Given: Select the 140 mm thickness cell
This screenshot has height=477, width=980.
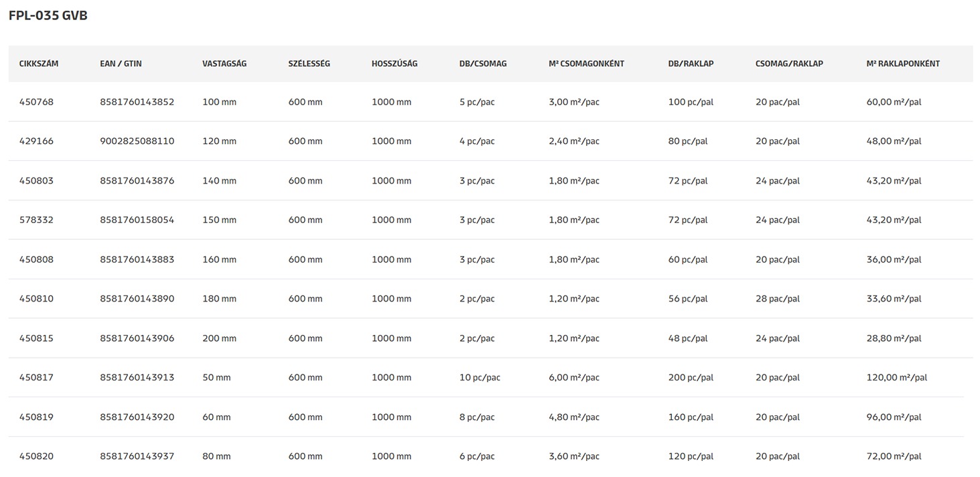Looking at the screenshot, I should pyautogui.click(x=219, y=181).
